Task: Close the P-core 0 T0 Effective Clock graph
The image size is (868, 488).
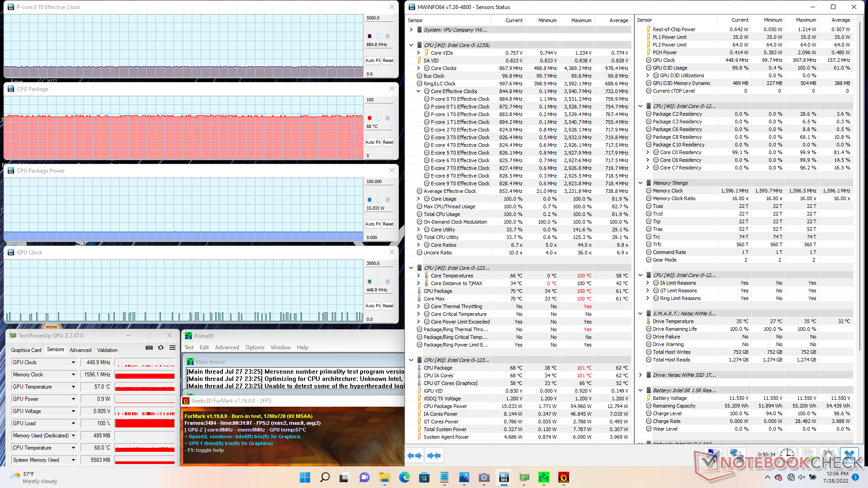Action: (x=392, y=7)
